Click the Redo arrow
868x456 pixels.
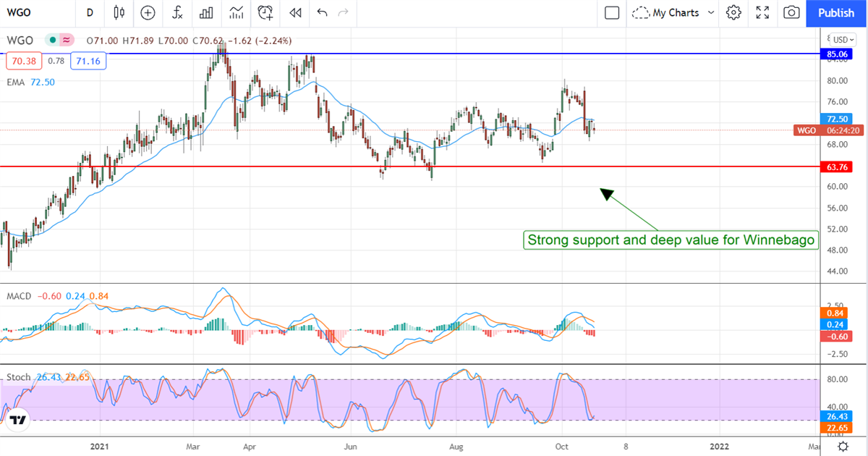343,12
